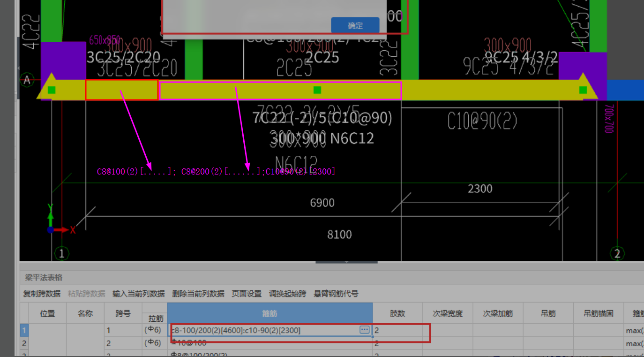Click the blue beam segment at right
Viewport: 644px width, 357px height.
pos(625,90)
